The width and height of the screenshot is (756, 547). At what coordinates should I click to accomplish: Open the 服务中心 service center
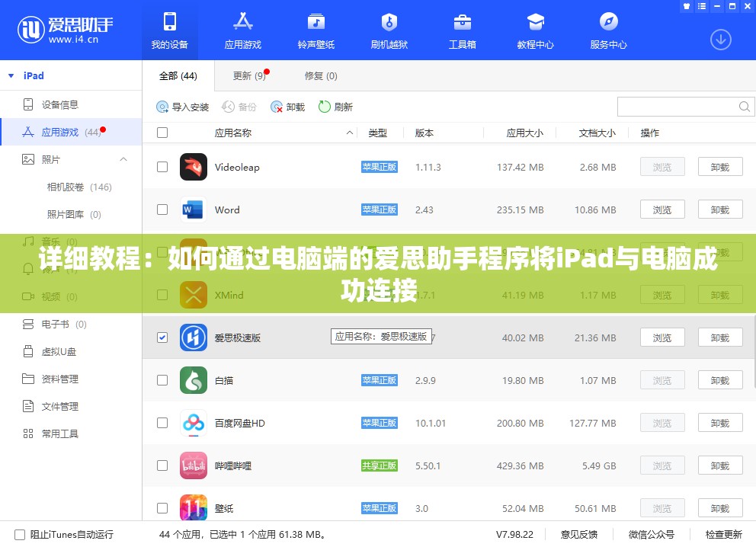tap(609, 30)
